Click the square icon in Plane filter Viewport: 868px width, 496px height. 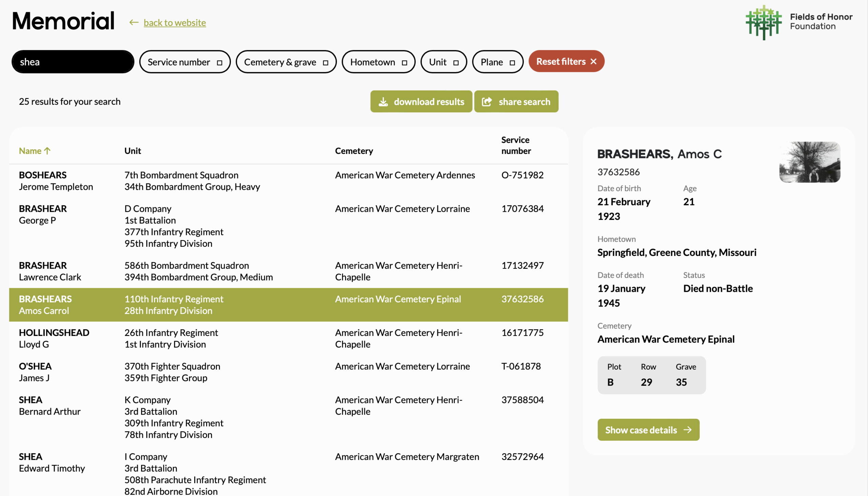[x=512, y=62]
